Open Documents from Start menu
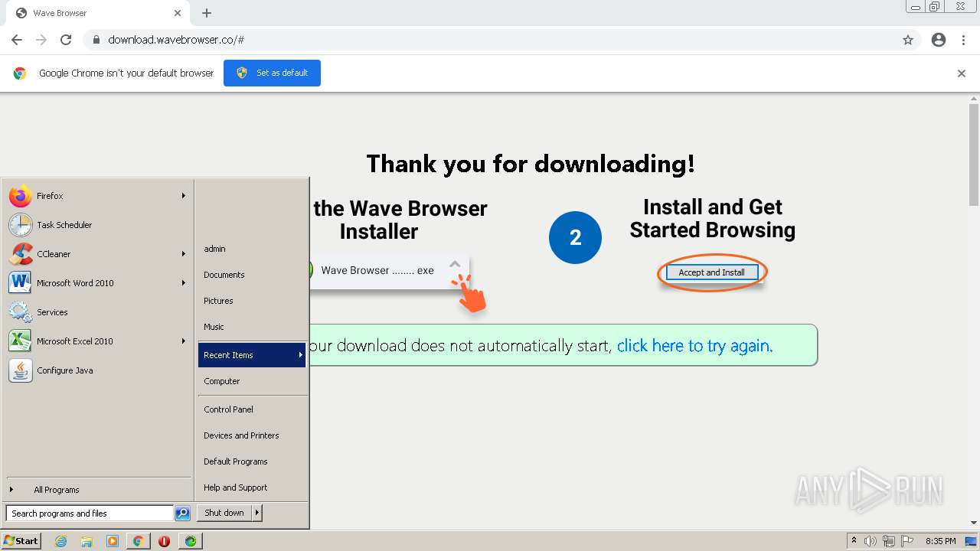980x551 pixels. (252, 275)
